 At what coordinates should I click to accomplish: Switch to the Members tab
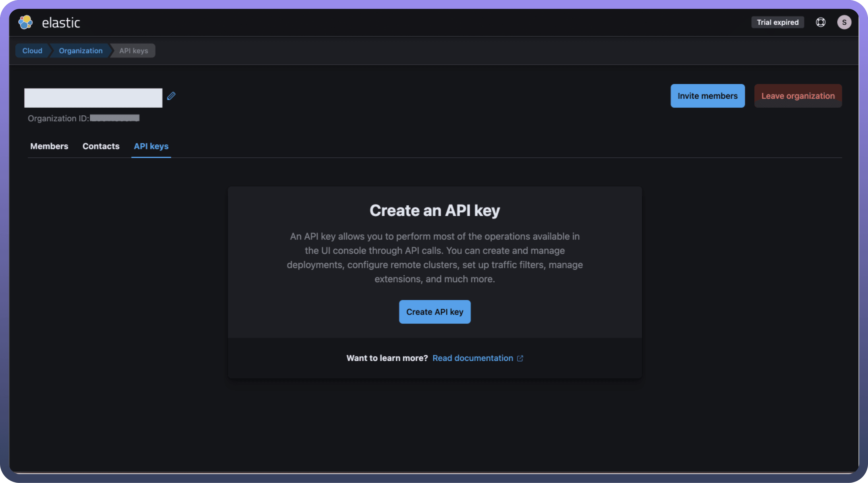(x=49, y=146)
